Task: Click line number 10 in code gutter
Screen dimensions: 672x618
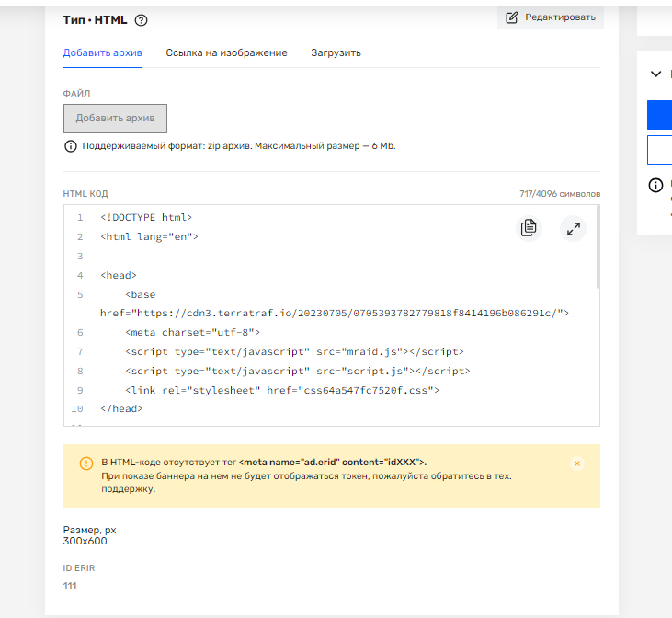Action: point(77,408)
